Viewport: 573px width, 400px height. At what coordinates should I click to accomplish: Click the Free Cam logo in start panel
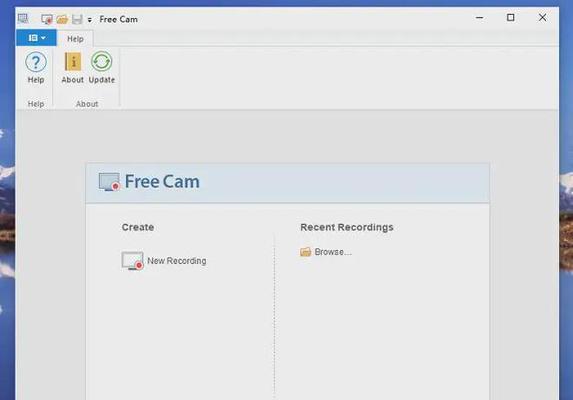tap(109, 182)
